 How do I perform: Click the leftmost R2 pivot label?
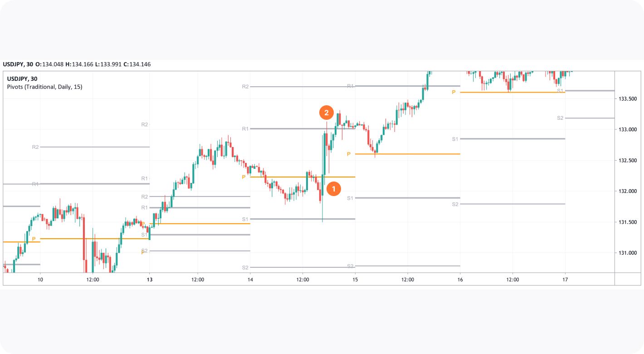click(35, 147)
